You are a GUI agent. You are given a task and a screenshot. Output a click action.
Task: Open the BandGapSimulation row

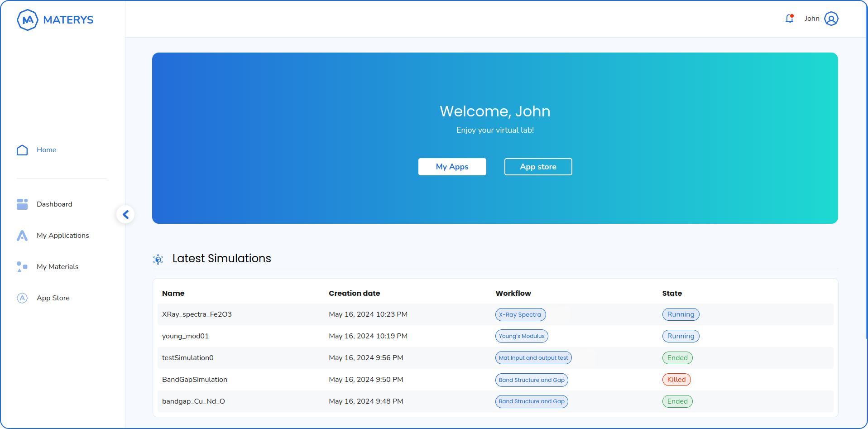click(195, 380)
